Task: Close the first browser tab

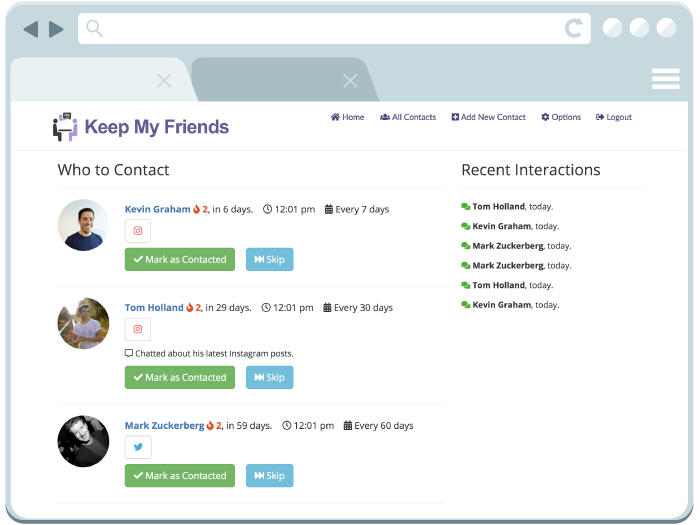Action: click(164, 81)
